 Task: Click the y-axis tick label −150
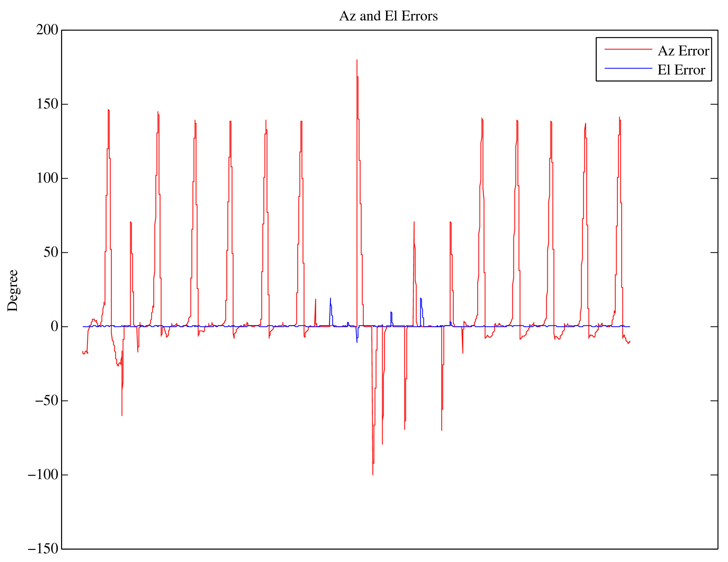click(43, 549)
